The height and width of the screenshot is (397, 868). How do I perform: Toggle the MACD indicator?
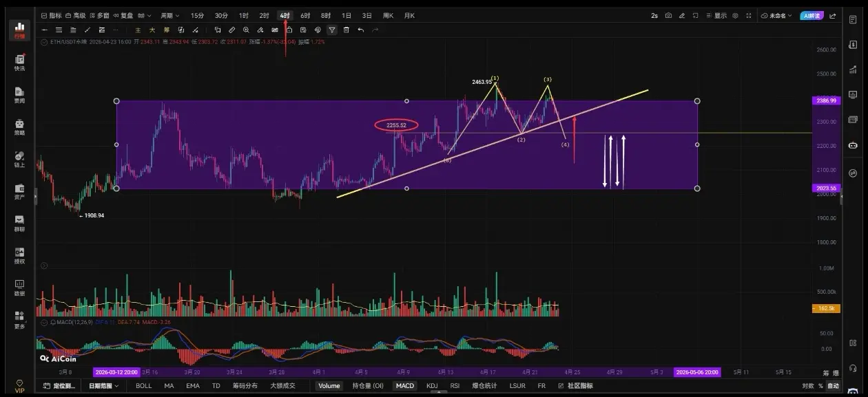[405, 386]
